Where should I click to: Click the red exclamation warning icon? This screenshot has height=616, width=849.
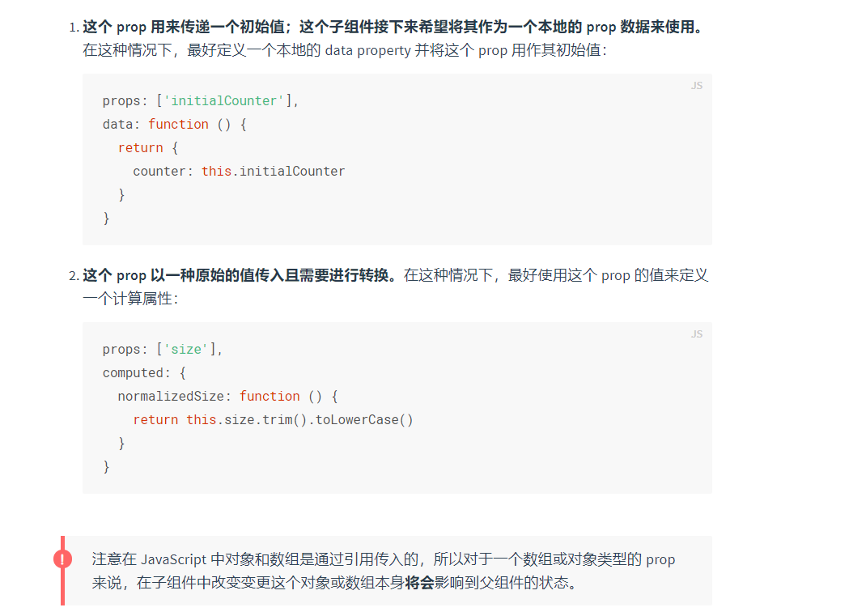pyautogui.click(x=62, y=559)
